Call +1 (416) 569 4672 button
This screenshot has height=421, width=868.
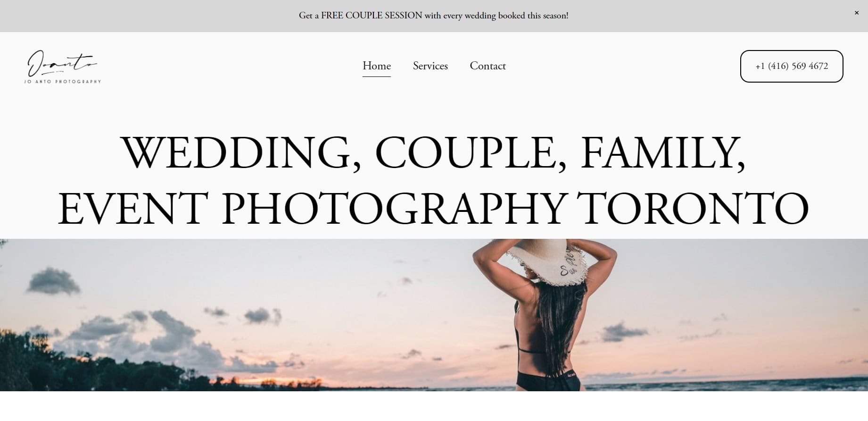792,66
